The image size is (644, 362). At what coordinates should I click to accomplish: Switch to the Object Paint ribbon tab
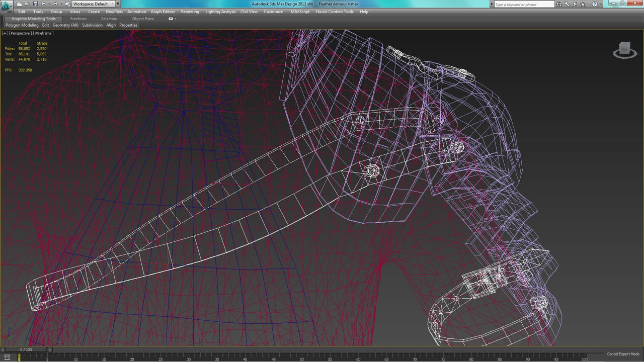[143, 19]
